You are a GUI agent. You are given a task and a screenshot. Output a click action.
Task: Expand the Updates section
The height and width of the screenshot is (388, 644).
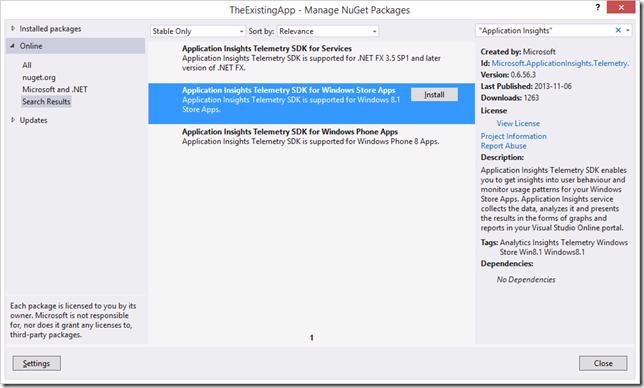[x=13, y=120]
